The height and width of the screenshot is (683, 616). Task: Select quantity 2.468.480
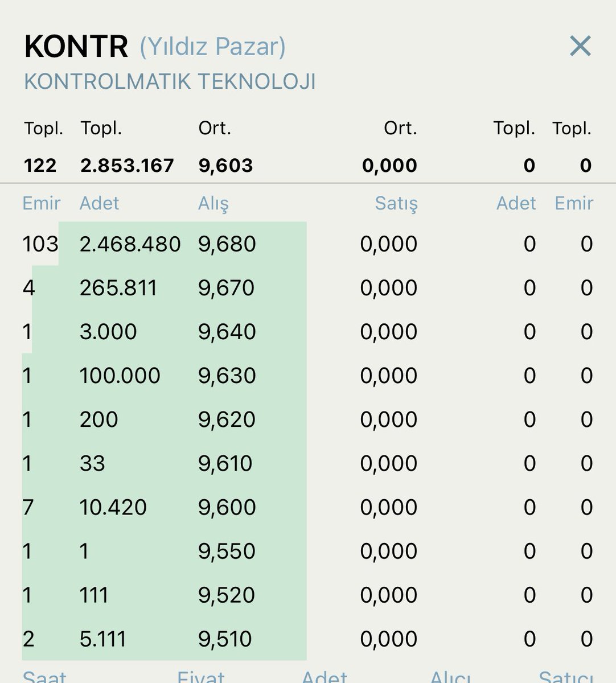(130, 244)
